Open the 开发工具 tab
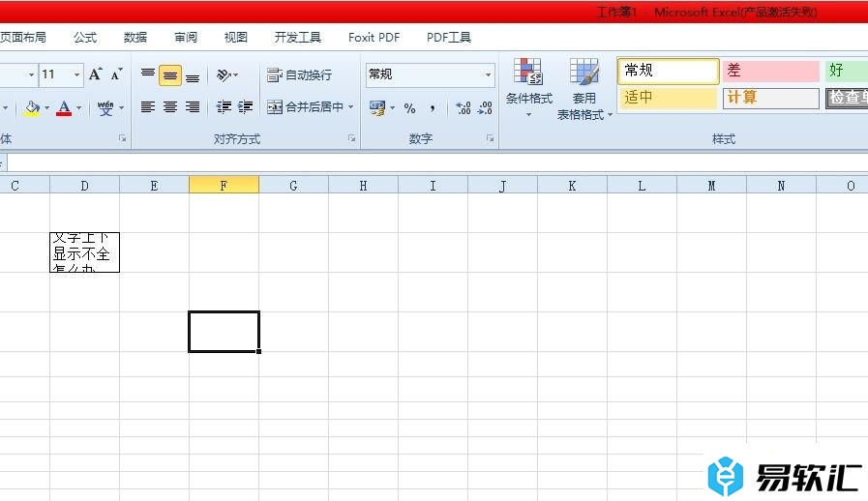 [297, 37]
